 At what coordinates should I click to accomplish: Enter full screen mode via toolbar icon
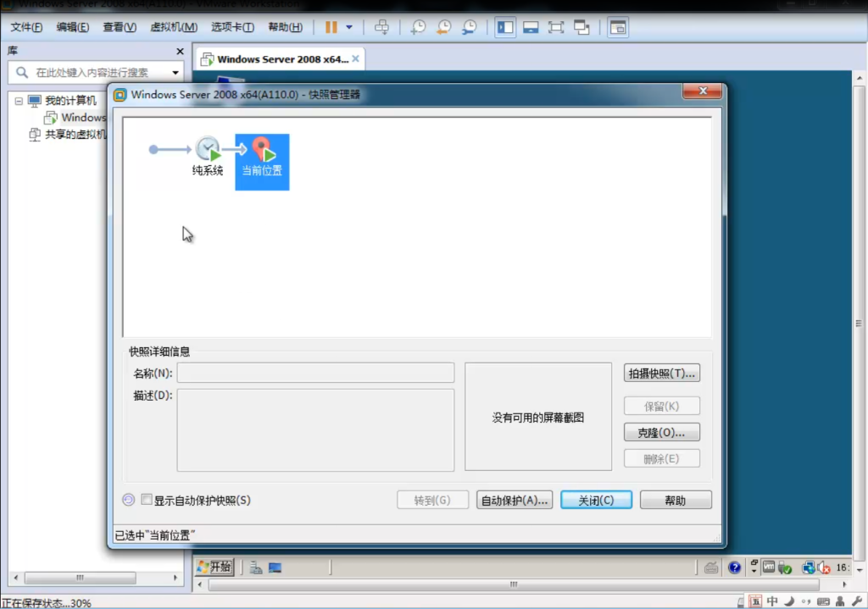pyautogui.click(x=556, y=27)
